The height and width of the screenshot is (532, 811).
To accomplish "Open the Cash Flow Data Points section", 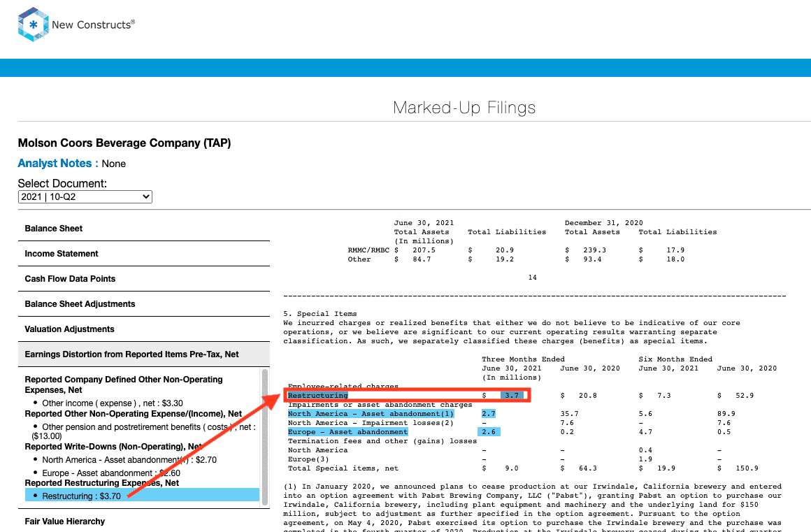I will pyautogui.click(x=144, y=279).
